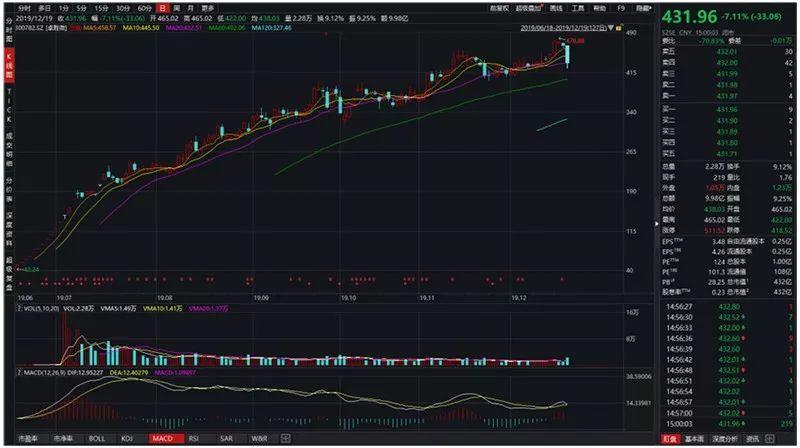The width and height of the screenshot is (800, 448).
Task: Switch the sub-chart to the 市盈率 indicator
Action: 28,438
